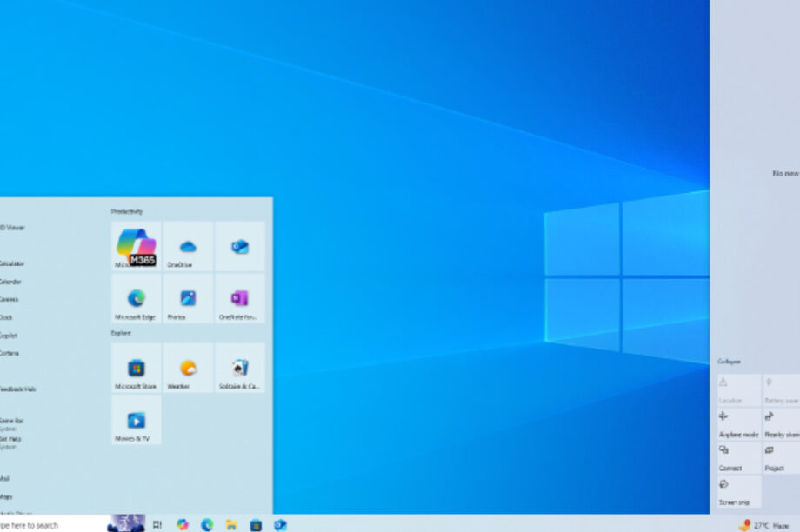Open File Explorer from the taskbar

[230, 525]
